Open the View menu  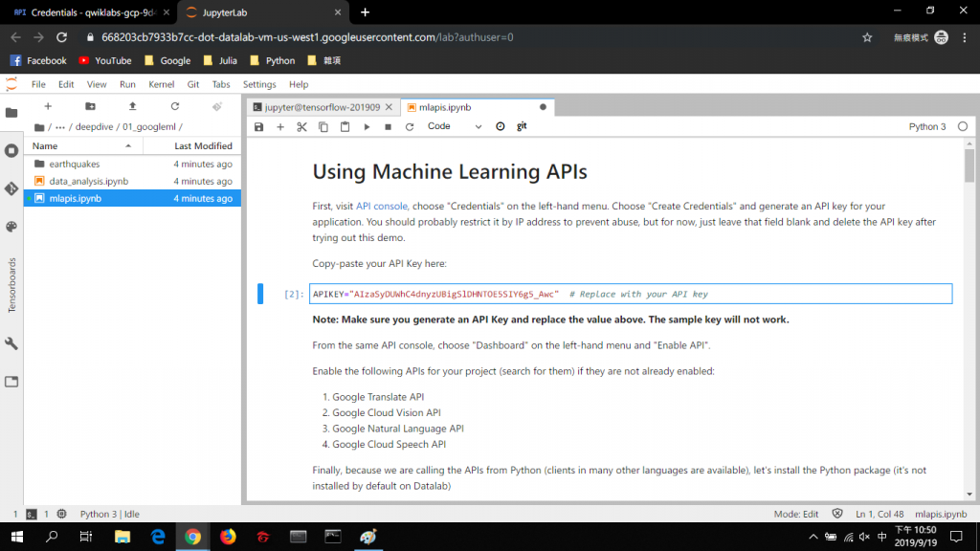(97, 84)
